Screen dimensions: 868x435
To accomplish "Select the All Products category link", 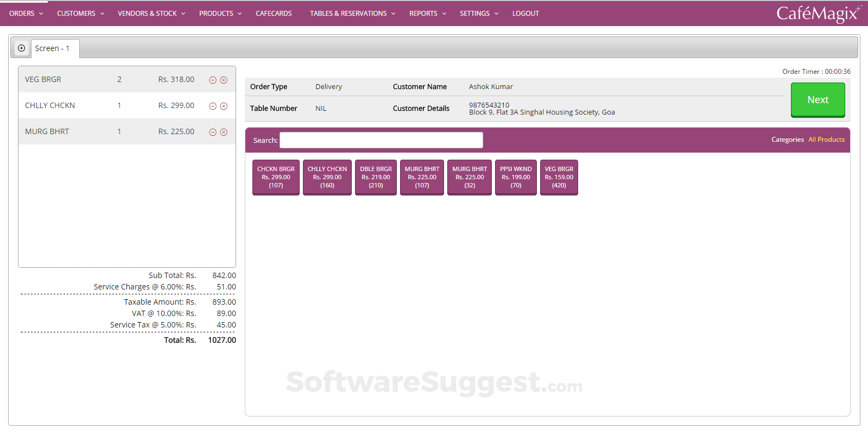I will pyautogui.click(x=826, y=140).
